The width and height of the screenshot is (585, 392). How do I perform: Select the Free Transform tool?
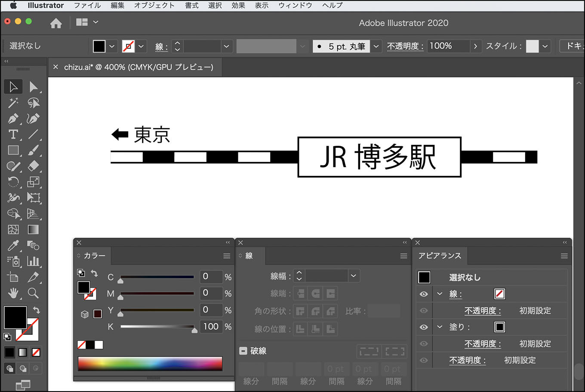pyautogui.click(x=34, y=198)
